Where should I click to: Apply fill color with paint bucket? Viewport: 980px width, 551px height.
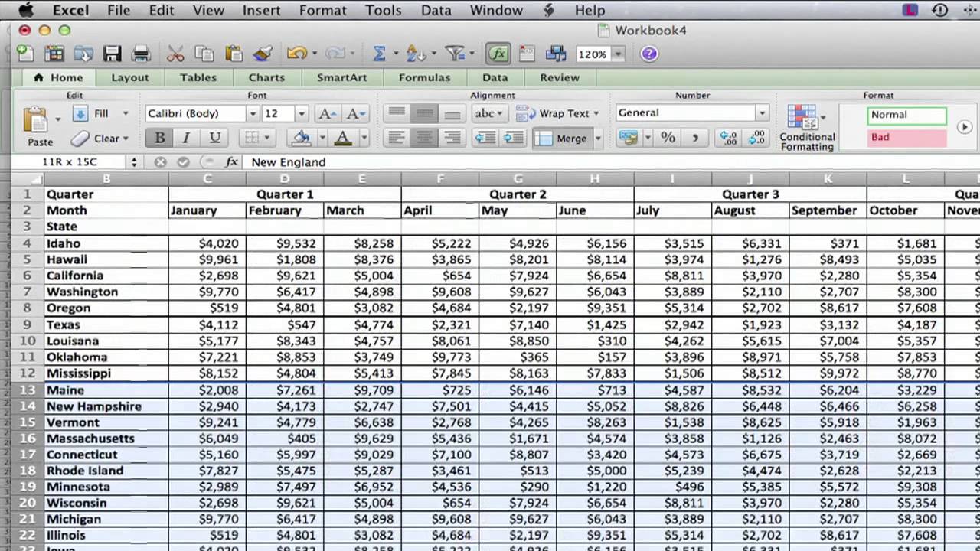pos(301,138)
